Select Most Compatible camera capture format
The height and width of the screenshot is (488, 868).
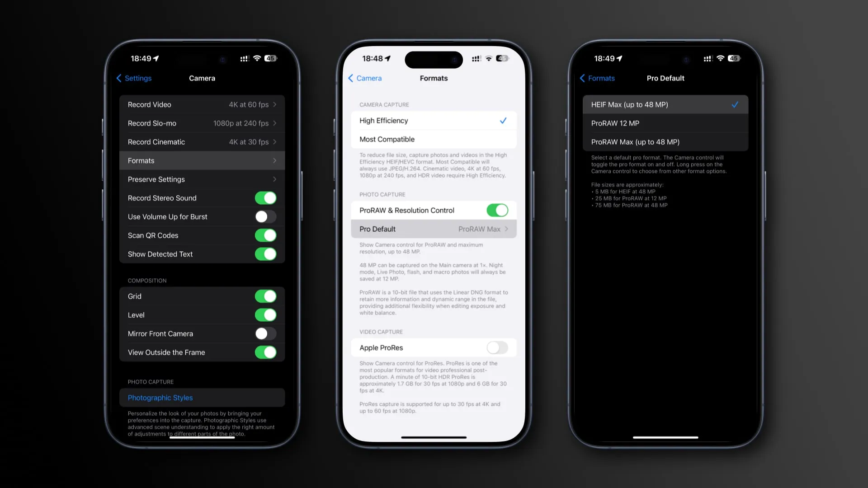click(434, 139)
